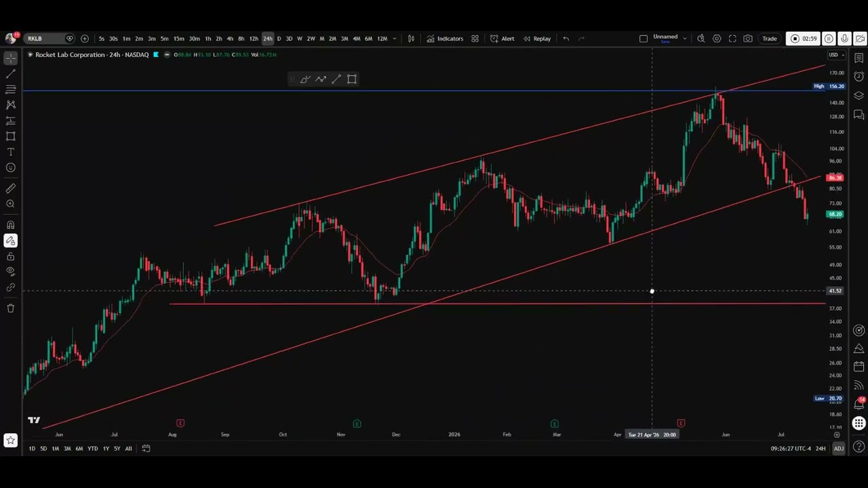Expand the timeframe interval dropdown arrow
The width and height of the screenshot is (868, 488).
click(394, 39)
